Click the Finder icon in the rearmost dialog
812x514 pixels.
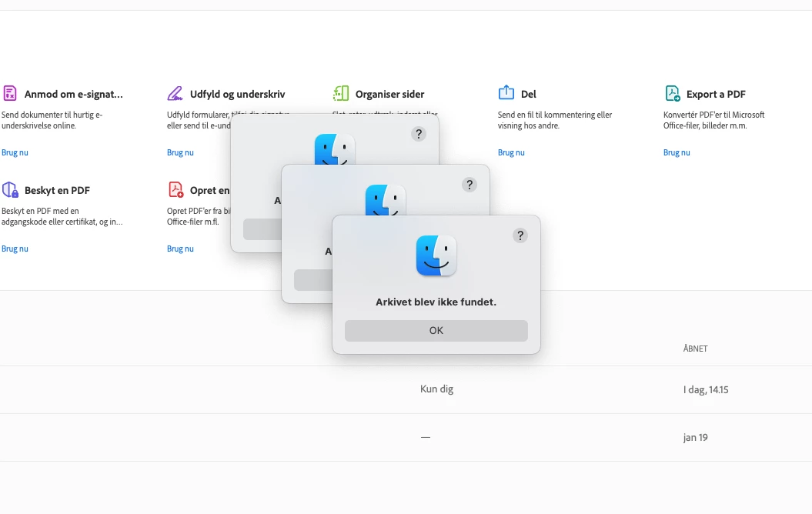coord(335,149)
